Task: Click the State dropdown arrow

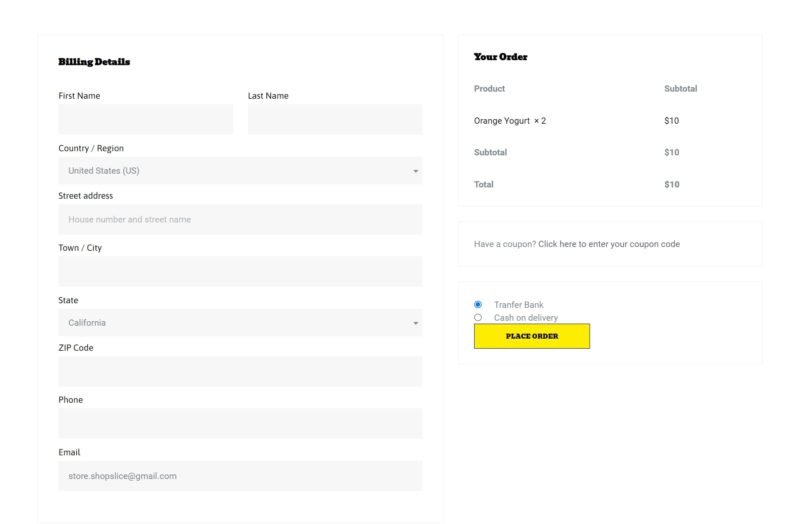Action: 415,323
